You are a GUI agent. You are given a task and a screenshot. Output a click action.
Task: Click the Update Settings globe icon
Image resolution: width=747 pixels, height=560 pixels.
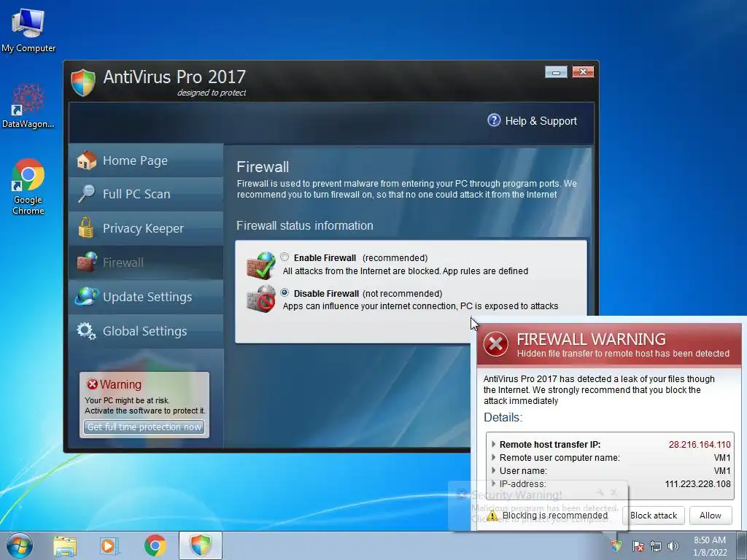[x=86, y=296]
